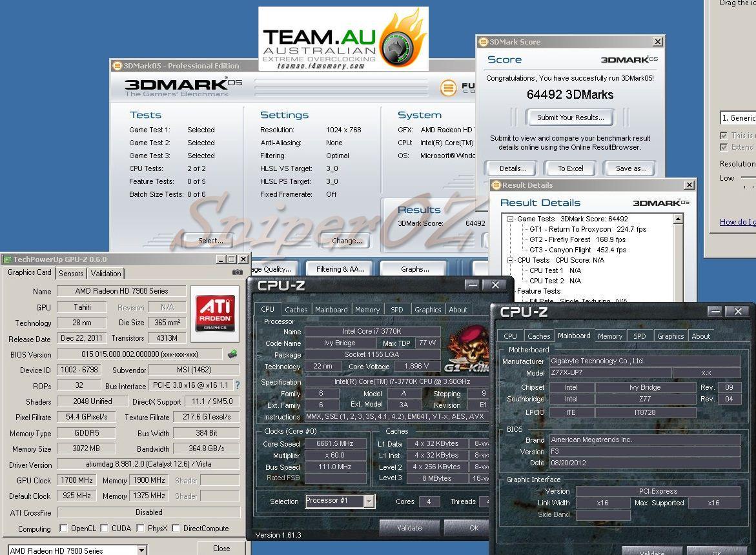Toggle the 'Extend' checkbox in display settings

point(724,147)
